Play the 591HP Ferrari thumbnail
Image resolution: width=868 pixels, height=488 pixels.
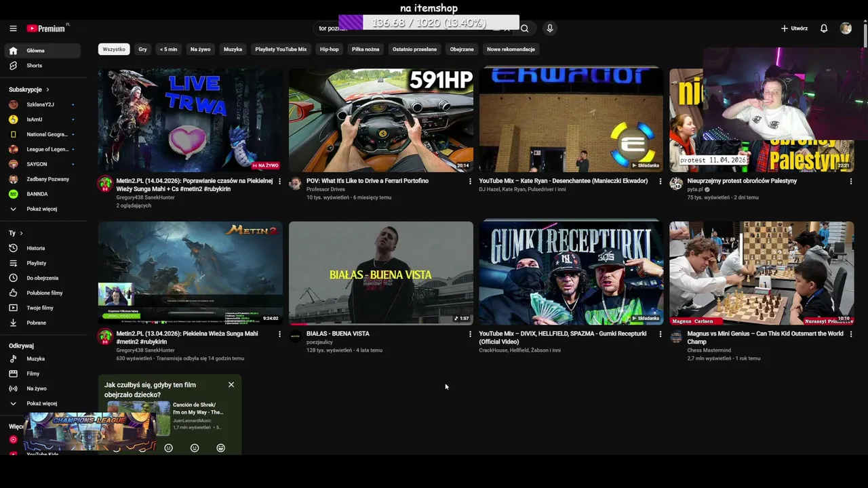tap(381, 120)
